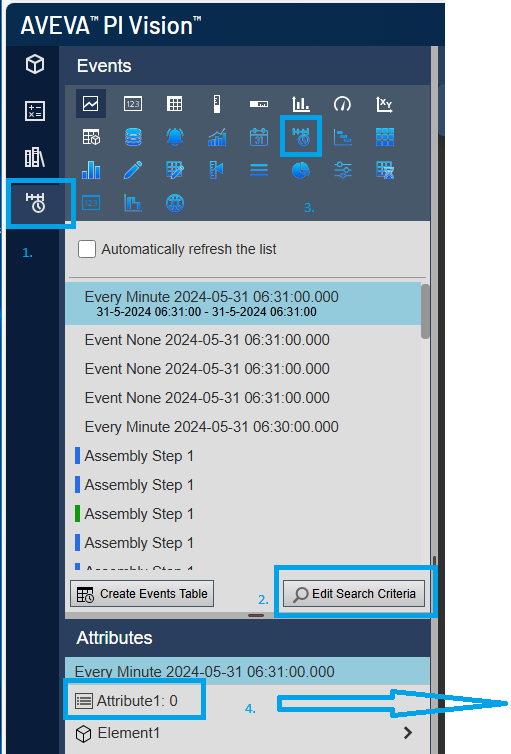Select the Asset Comparison Table symbol
The height and width of the screenshot is (754, 511).
click(x=91, y=137)
